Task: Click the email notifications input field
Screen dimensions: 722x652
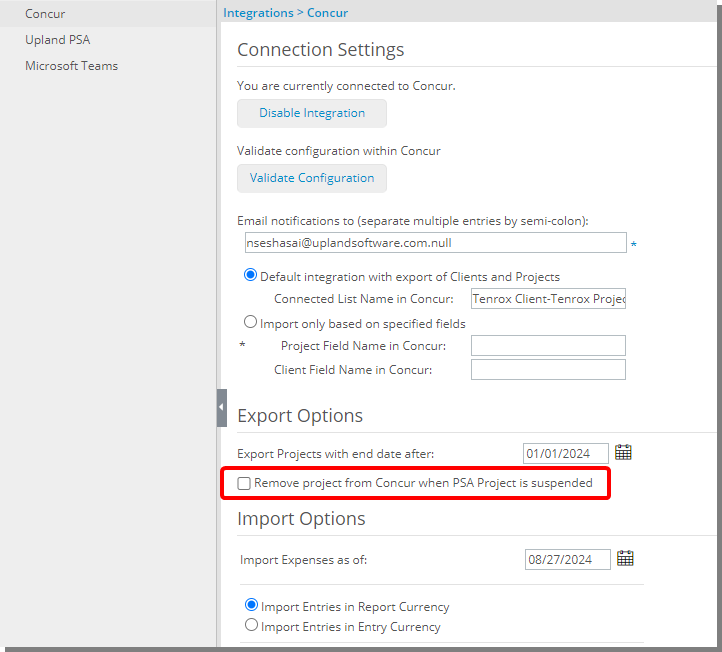Action: click(x=435, y=243)
